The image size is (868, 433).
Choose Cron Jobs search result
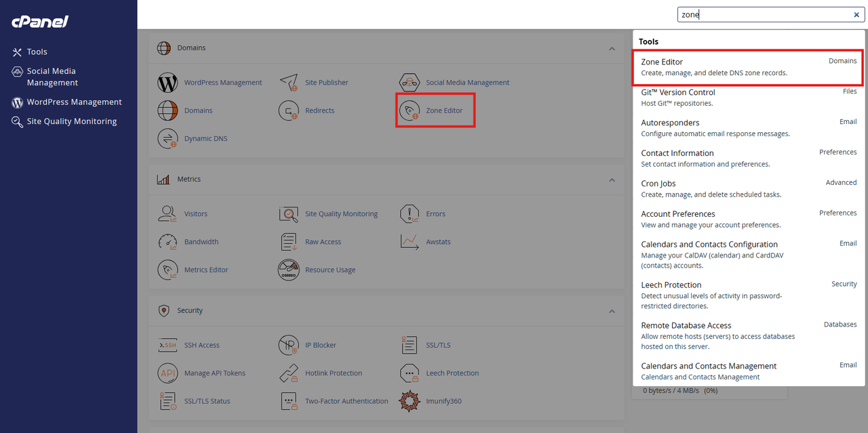(749, 189)
